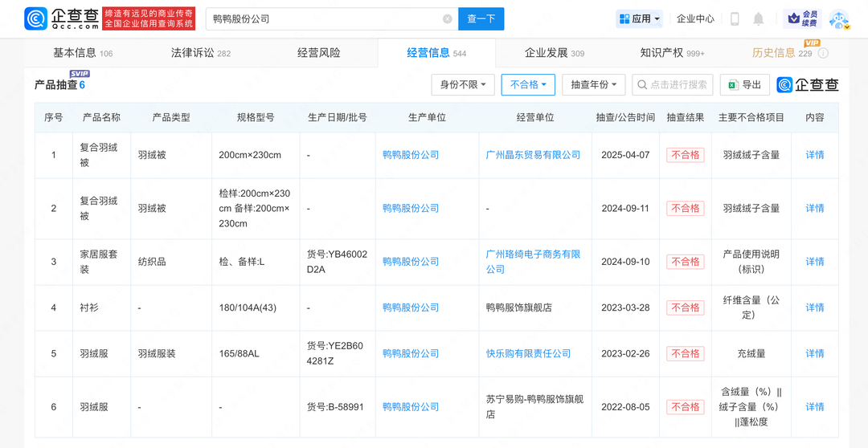This screenshot has height=448, width=868.
Task: Expand the 抽查年份 year dropdown
Action: (x=594, y=84)
